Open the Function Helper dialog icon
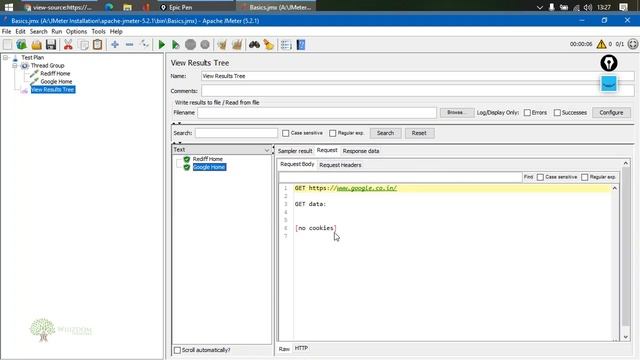The height and width of the screenshot is (360, 640). click(x=286, y=44)
